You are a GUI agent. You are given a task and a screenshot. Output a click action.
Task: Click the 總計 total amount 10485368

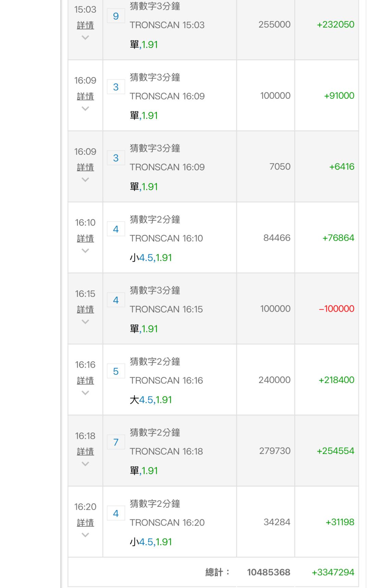(269, 572)
